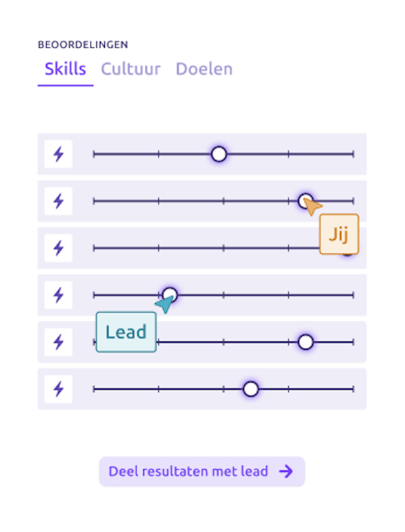Viewport: 405px width, 532px height.
Task: Click the Jij label tag
Action: click(339, 234)
